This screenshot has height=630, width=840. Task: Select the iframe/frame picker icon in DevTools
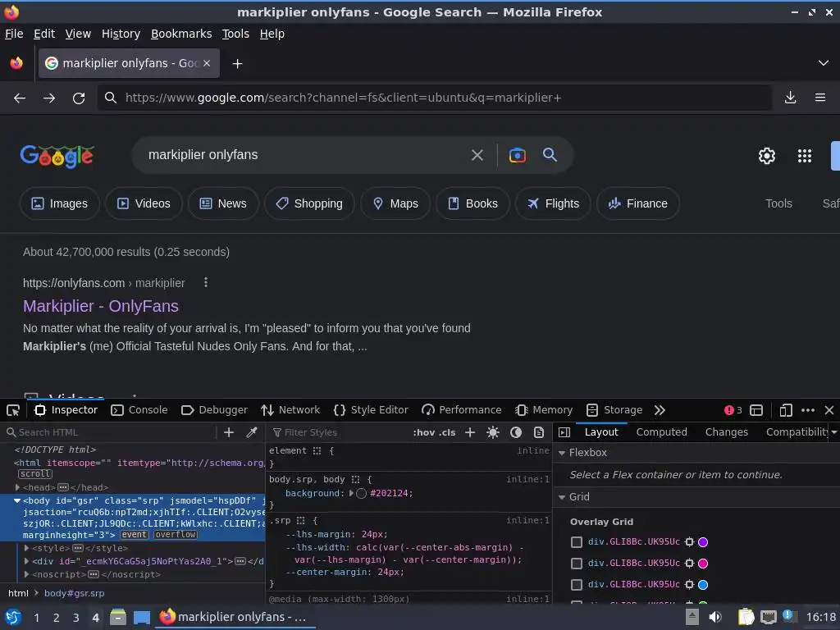[756, 410]
